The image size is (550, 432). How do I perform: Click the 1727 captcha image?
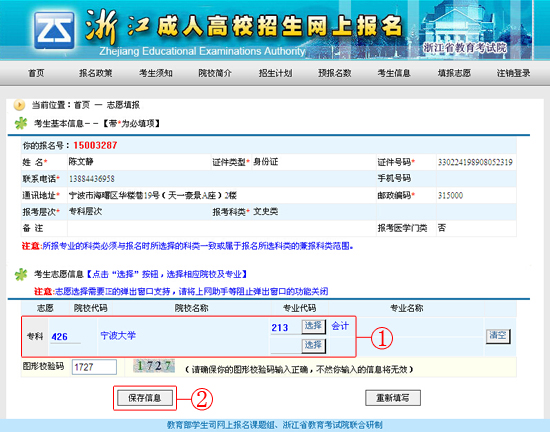click(154, 366)
